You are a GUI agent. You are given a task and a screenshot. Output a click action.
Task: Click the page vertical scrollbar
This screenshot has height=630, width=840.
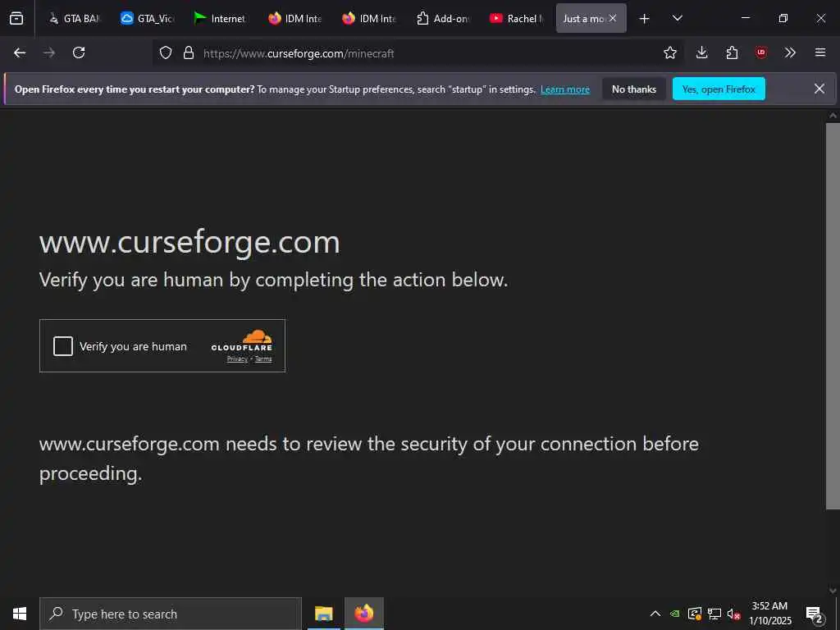[833, 316]
